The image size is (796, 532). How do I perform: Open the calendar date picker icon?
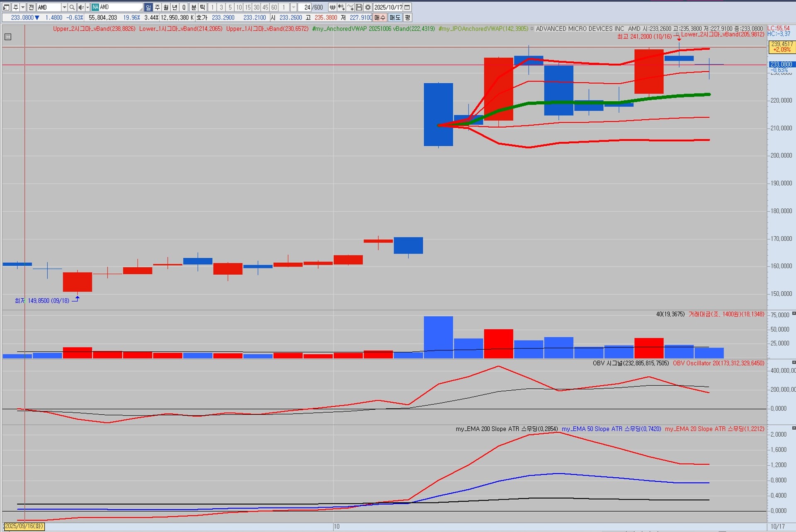(407, 7)
